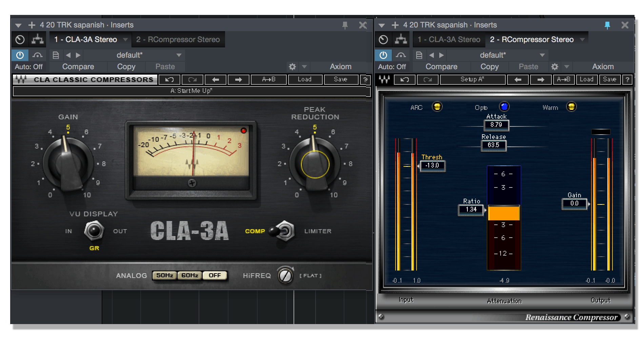
Task: Click the Waves logo icon on RCompressor toolbar
Action: click(385, 80)
